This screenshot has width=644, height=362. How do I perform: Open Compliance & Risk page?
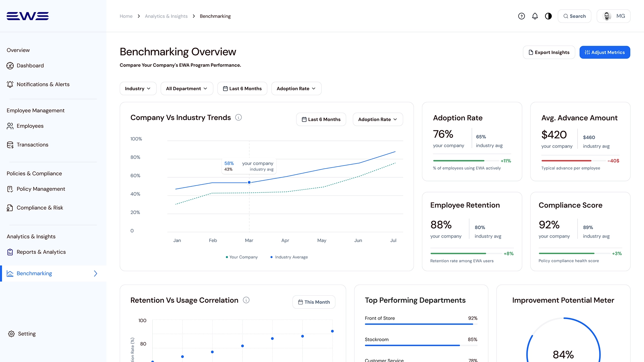point(40,208)
